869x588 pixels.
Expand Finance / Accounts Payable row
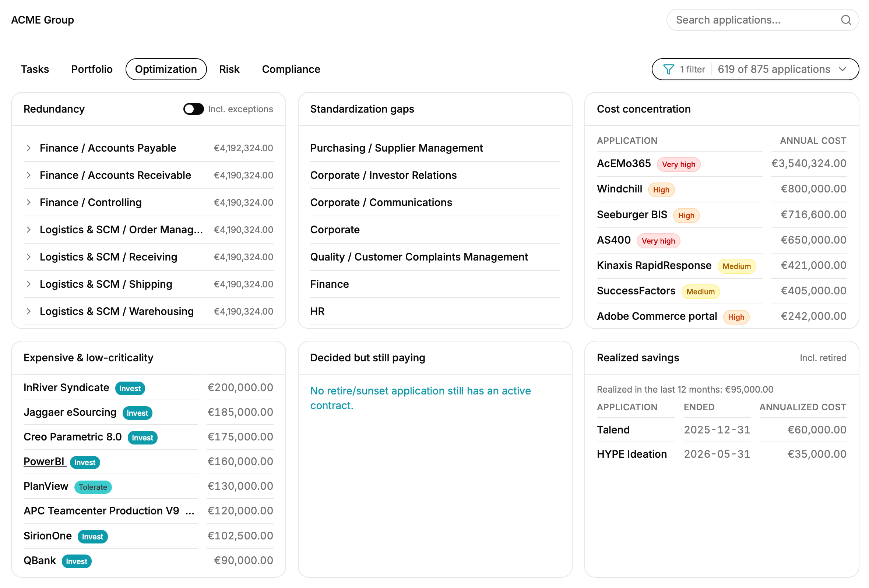pyautogui.click(x=28, y=148)
